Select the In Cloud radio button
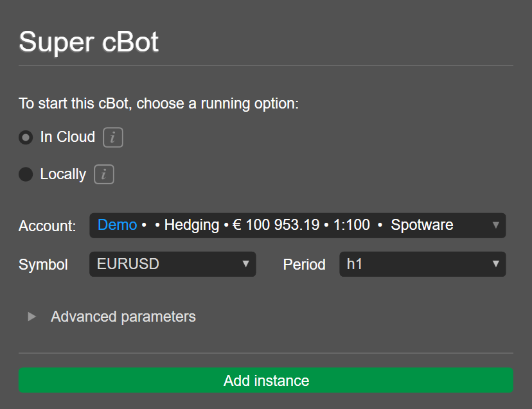532x409 pixels. pos(26,137)
